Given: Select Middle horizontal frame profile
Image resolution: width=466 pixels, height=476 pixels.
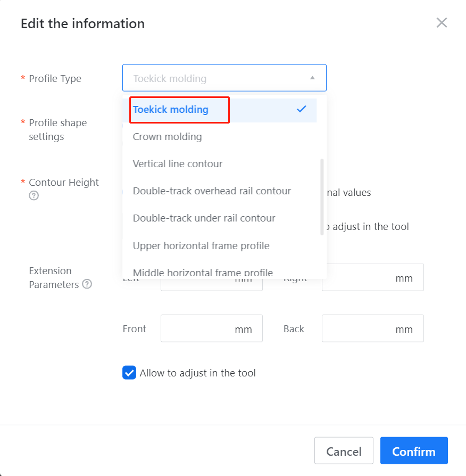Looking at the screenshot, I should tap(203, 273).
